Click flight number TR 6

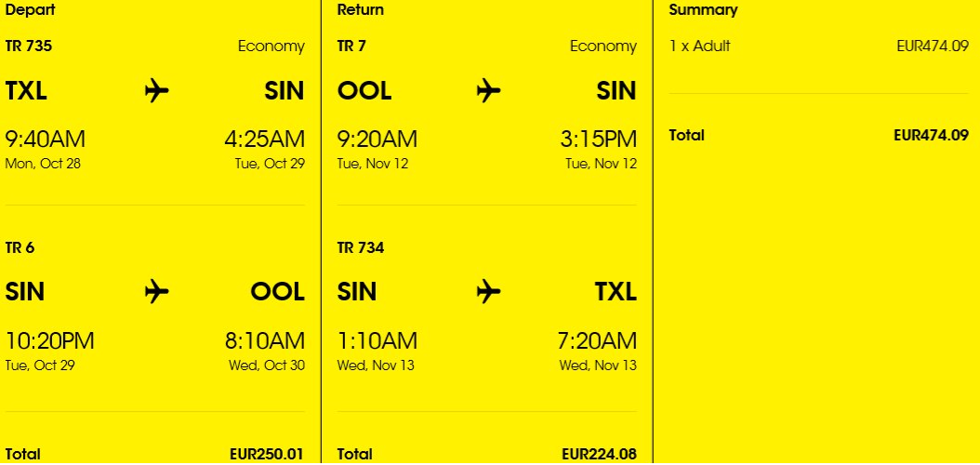point(20,248)
